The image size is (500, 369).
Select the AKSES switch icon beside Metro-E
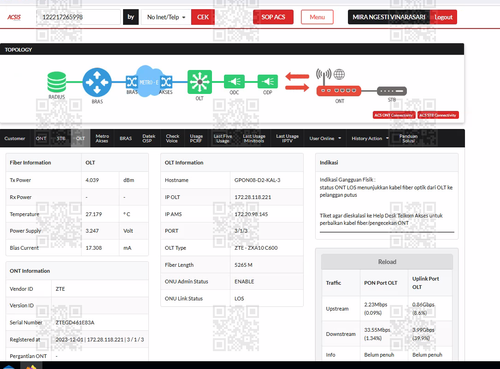pyautogui.click(x=166, y=82)
